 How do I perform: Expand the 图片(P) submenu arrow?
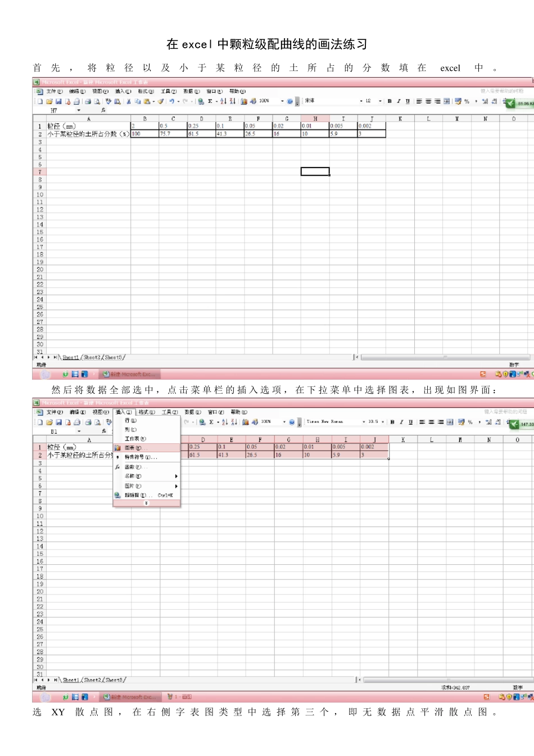pos(177,486)
